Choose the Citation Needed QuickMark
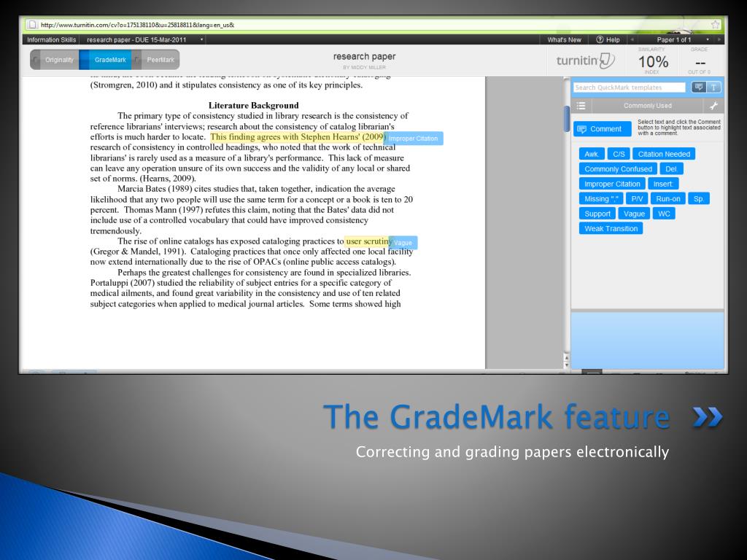 coord(664,154)
